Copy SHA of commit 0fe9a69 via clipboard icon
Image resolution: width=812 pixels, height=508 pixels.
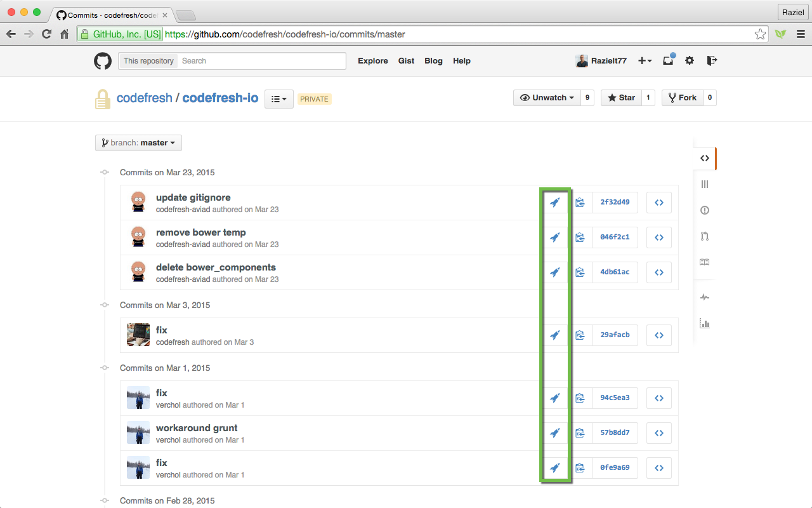580,468
